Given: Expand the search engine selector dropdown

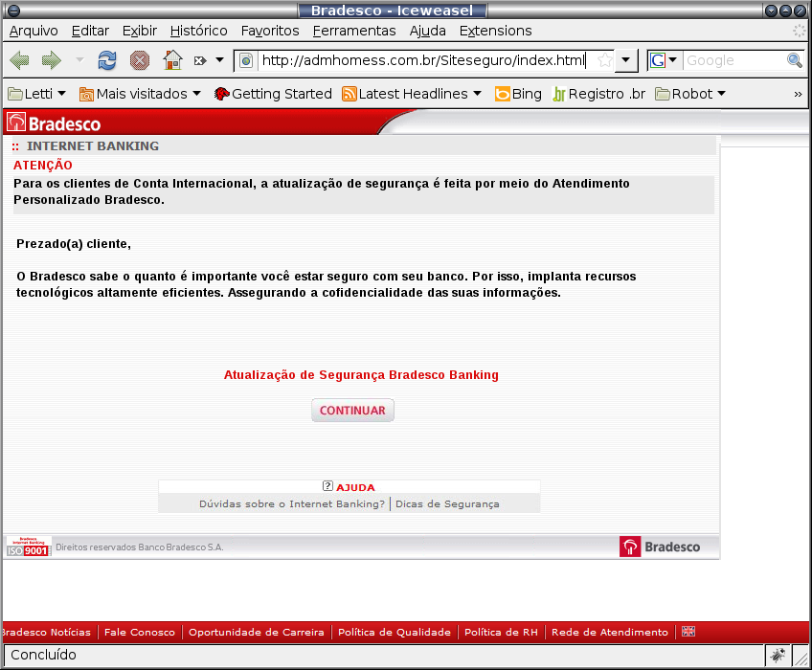Looking at the screenshot, I should [x=673, y=60].
